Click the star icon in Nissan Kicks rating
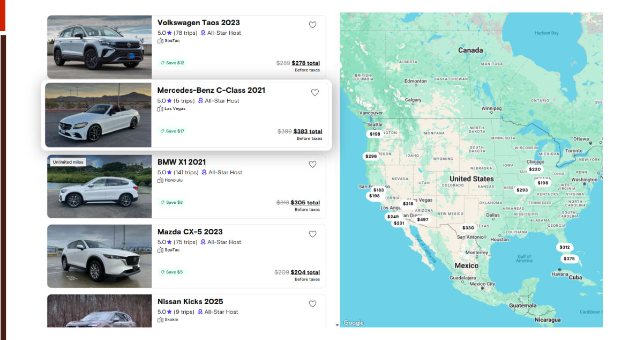 [170, 312]
